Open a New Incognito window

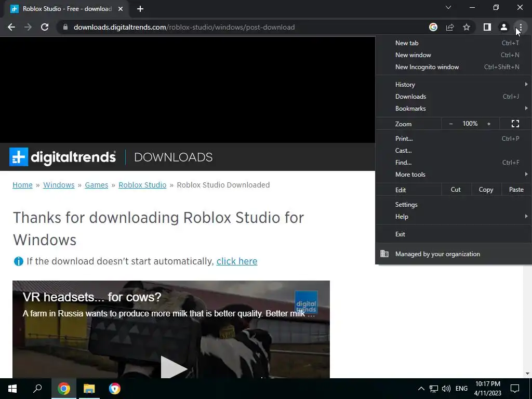(x=454, y=67)
